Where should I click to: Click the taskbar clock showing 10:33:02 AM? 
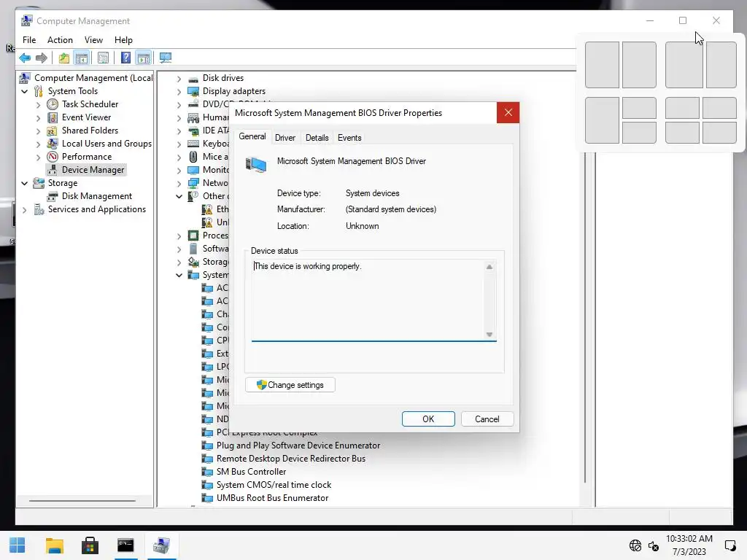(x=689, y=539)
